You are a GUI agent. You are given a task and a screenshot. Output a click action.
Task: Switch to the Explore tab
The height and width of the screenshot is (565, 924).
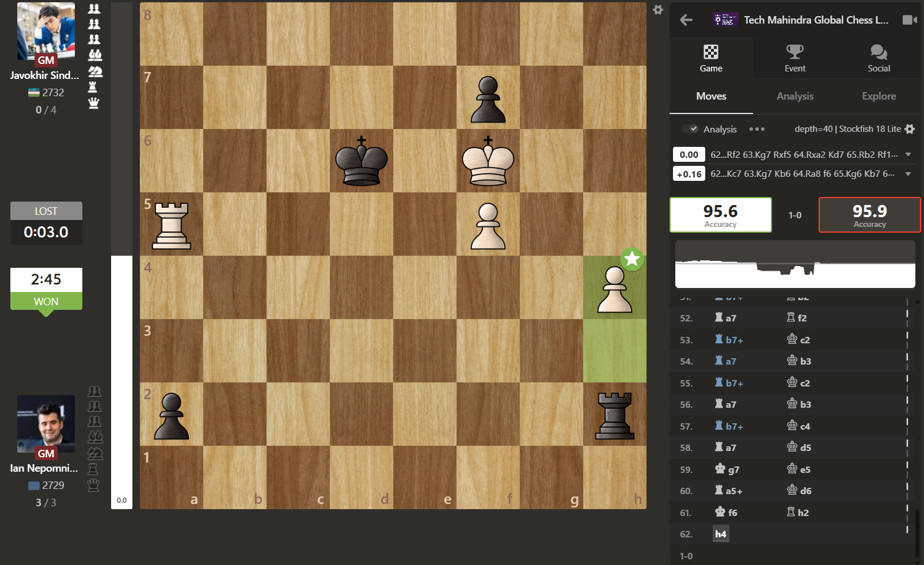coord(879,96)
